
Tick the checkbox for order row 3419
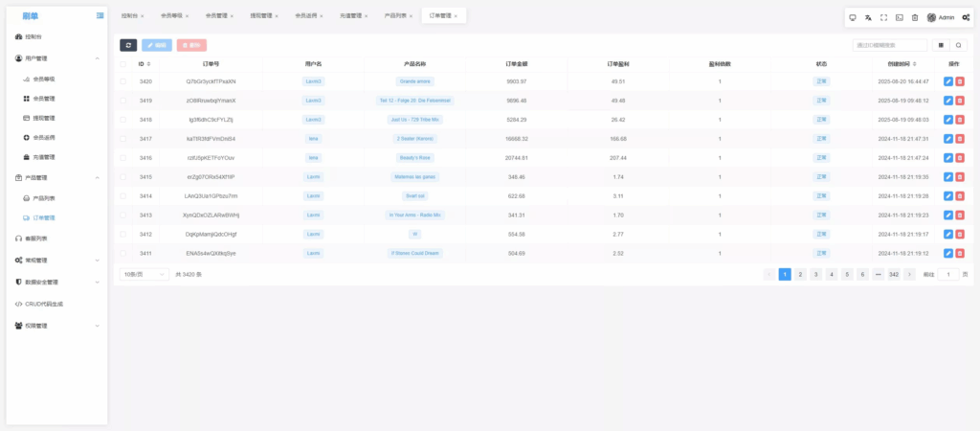click(122, 101)
